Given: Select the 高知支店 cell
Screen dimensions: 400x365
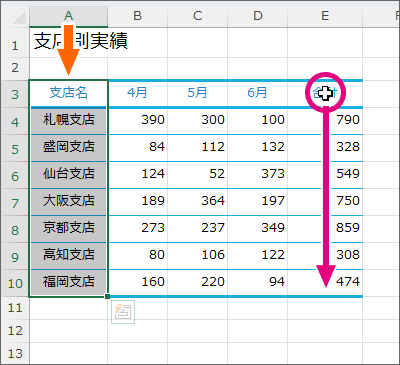Looking at the screenshot, I should point(68,256).
